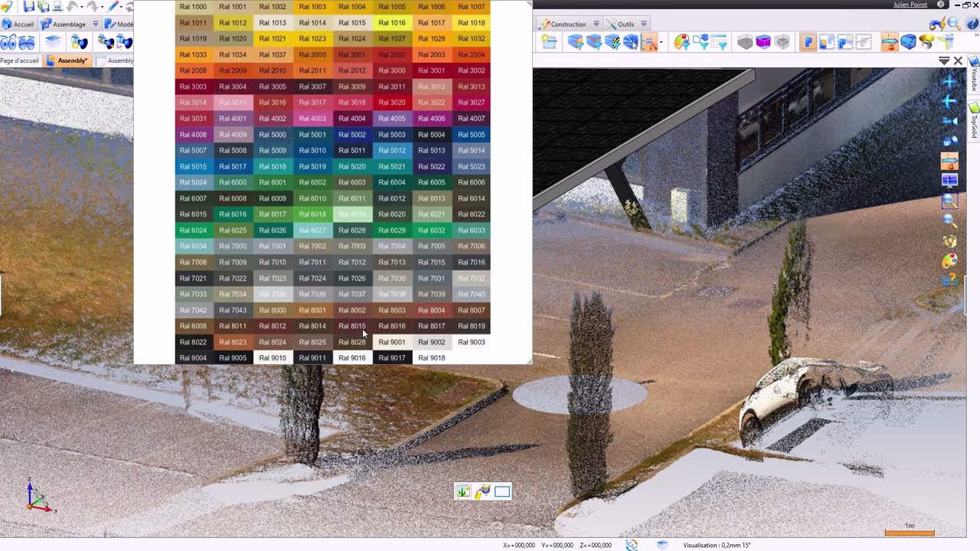This screenshot has width=980, height=551.
Task: Click the purple cube shaded render icon
Action: click(x=763, y=41)
